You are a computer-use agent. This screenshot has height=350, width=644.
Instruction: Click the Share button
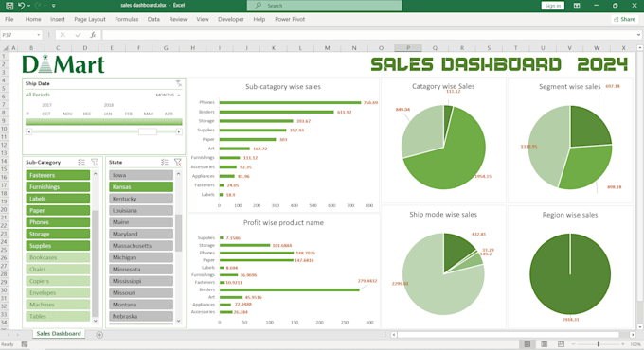point(624,19)
